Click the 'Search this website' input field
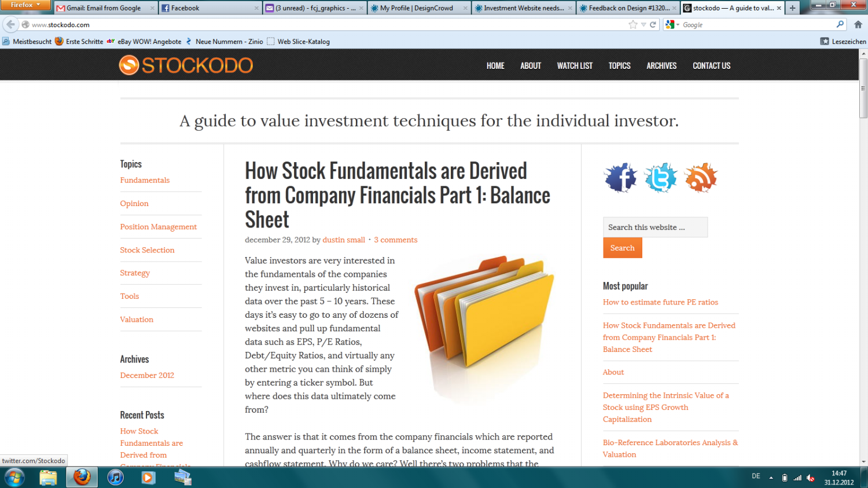This screenshot has height=488, width=868. click(655, 228)
